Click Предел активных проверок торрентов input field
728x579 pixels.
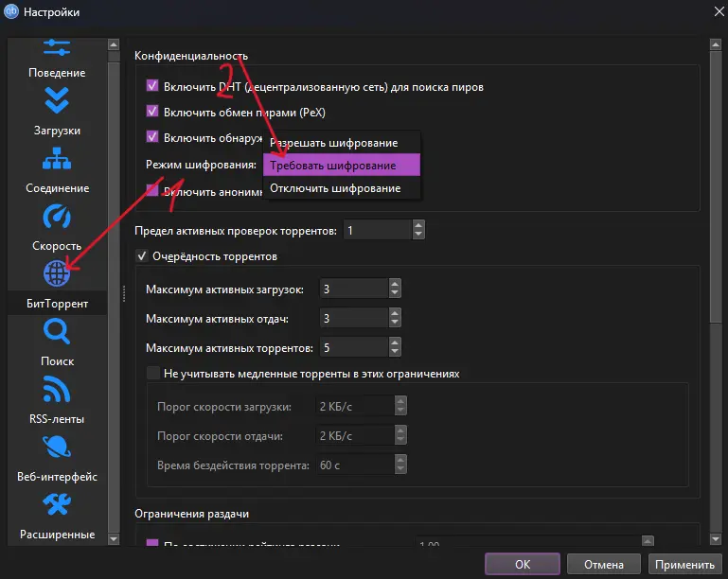pos(378,230)
